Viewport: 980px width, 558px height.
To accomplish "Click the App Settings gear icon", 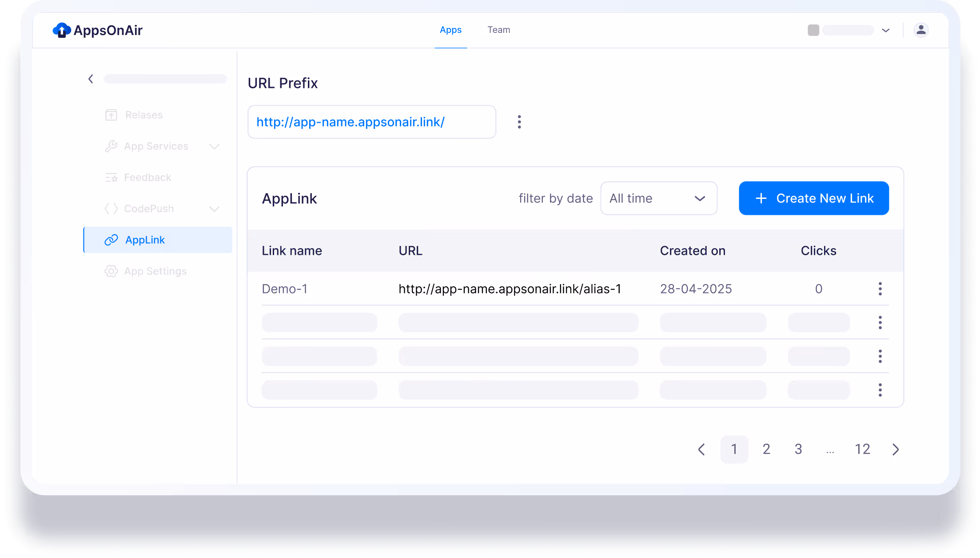I will pyautogui.click(x=111, y=271).
